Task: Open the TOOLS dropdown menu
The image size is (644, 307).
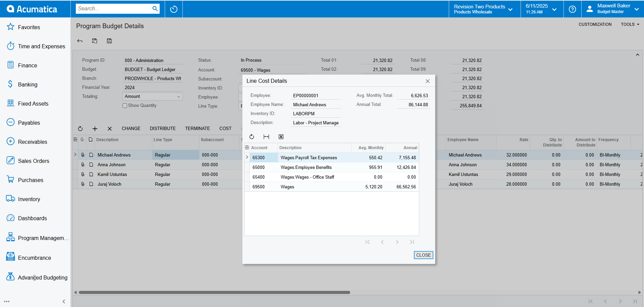Action: [x=630, y=24]
